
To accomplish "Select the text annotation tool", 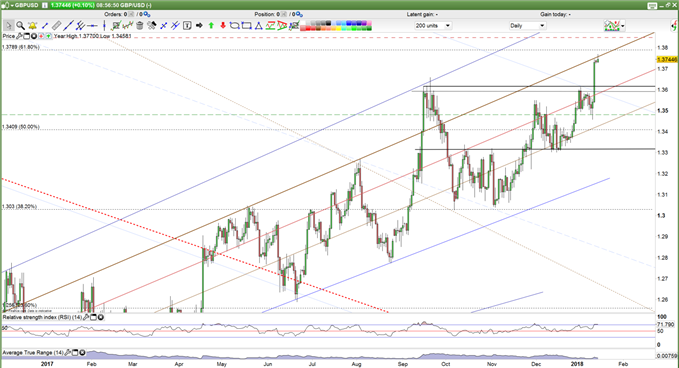I will [x=188, y=26].
